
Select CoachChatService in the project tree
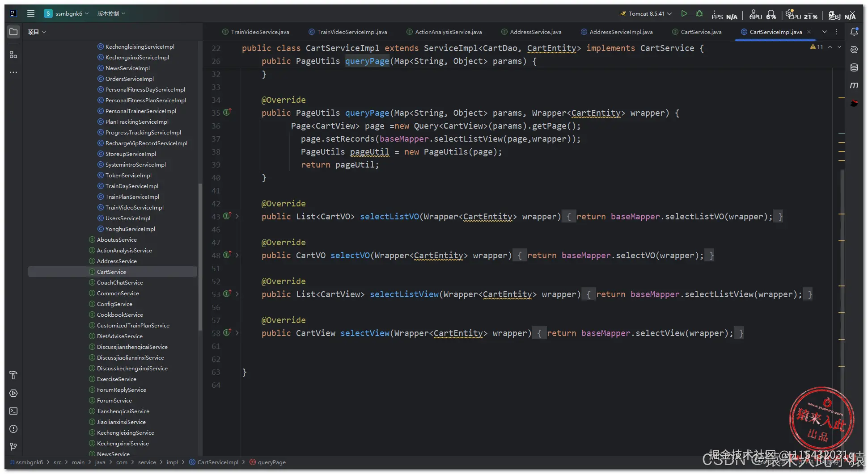(x=120, y=282)
